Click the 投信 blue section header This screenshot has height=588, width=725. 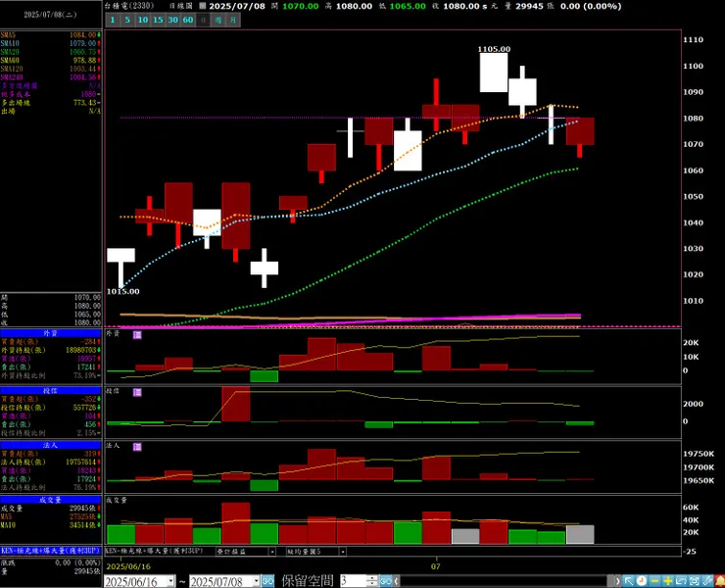tap(50, 391)
